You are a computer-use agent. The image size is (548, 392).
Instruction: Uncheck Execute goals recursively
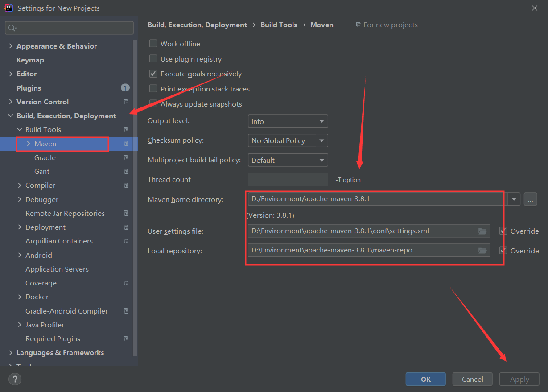tap(153, 74)
